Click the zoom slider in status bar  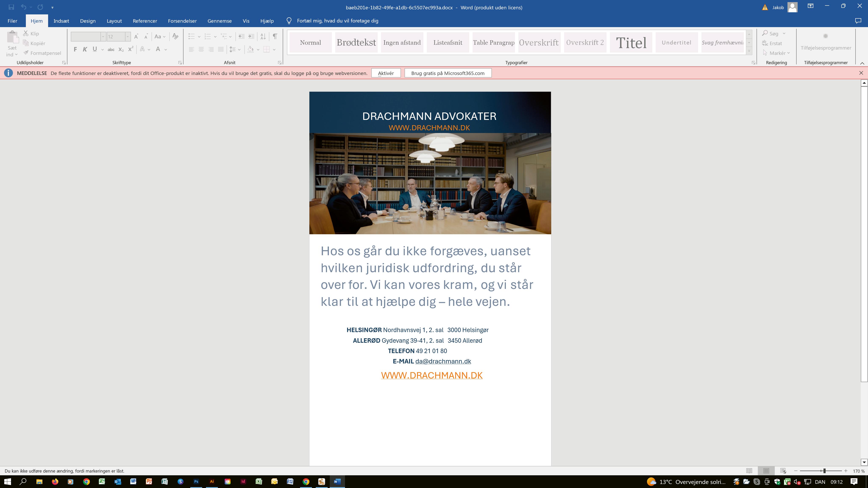(824, 471)
